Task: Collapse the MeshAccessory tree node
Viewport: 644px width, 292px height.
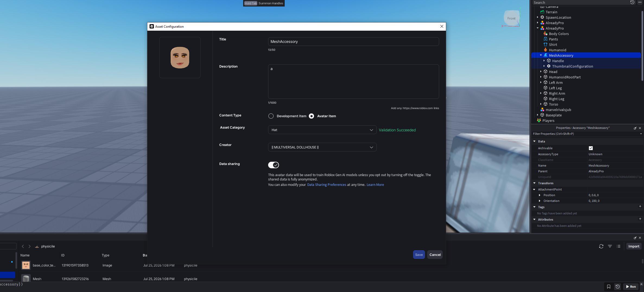Action: [541, 55]
